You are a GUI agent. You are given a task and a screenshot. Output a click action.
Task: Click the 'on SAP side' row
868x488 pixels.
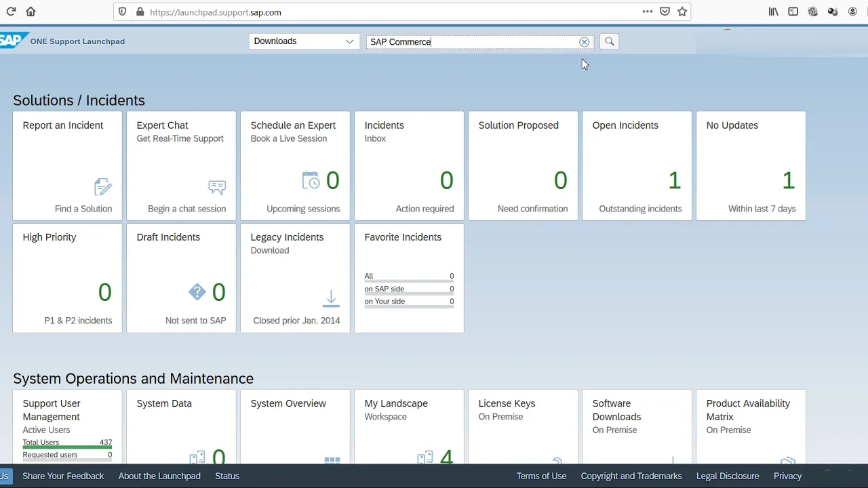[x=409, y=290]
